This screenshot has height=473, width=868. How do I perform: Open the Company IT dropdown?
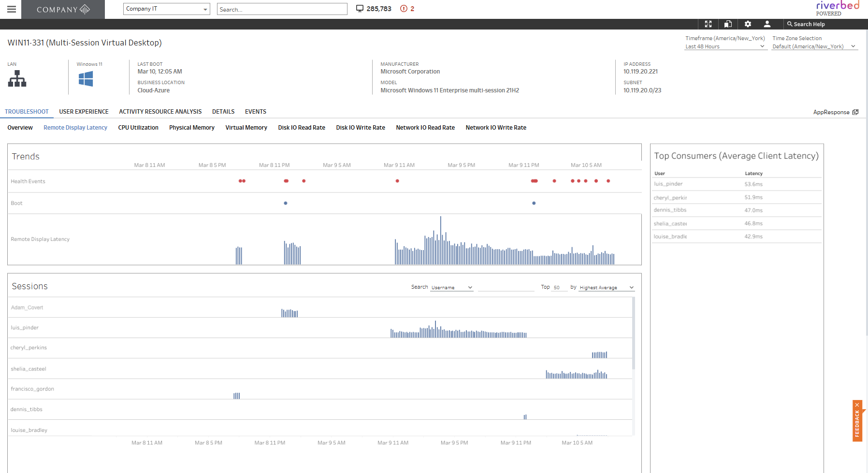tap(166, 9)
